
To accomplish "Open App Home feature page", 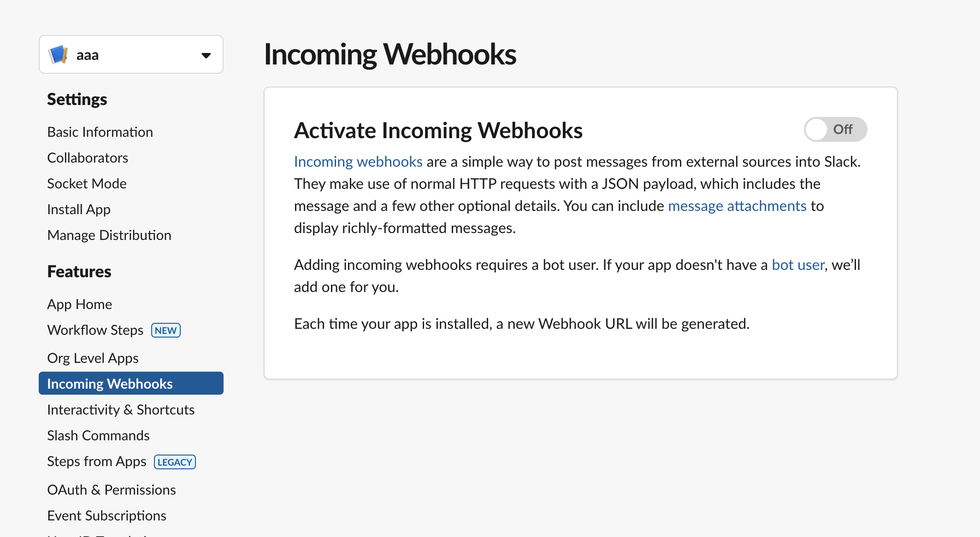I will pyautogui.click(x=80, y=304).
